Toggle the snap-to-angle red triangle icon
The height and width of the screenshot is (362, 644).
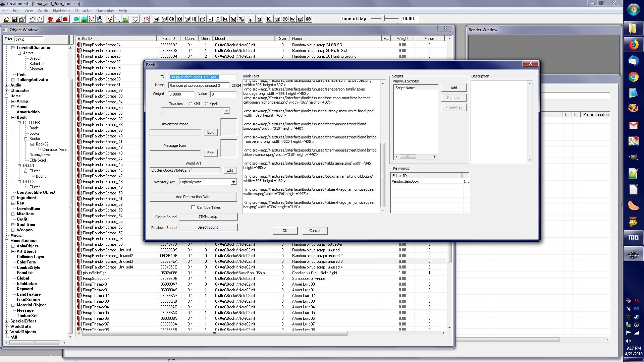point(58,19)
